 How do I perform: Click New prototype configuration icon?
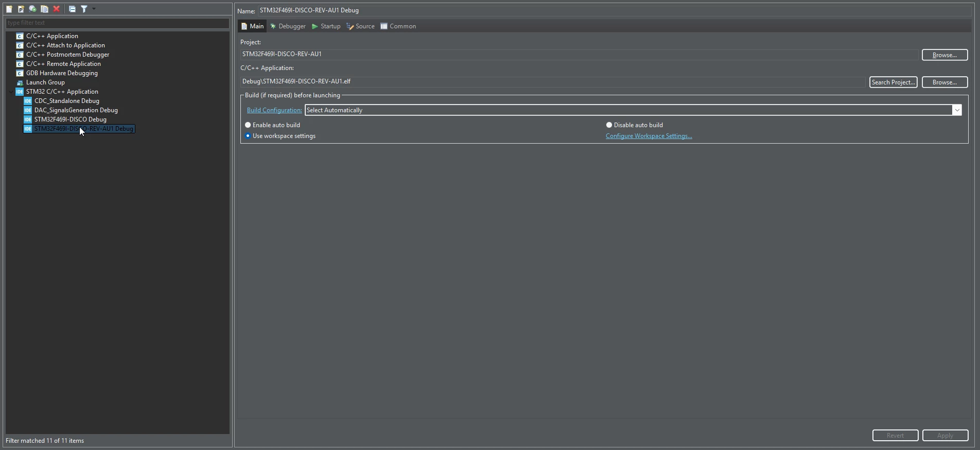[21, 9]
